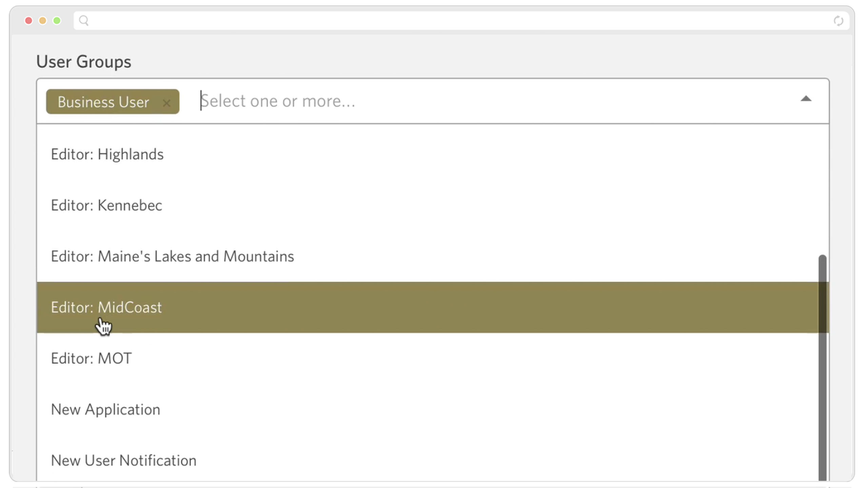Click the browser reload icon
This screenshot has height=488, width=868.
838,21
